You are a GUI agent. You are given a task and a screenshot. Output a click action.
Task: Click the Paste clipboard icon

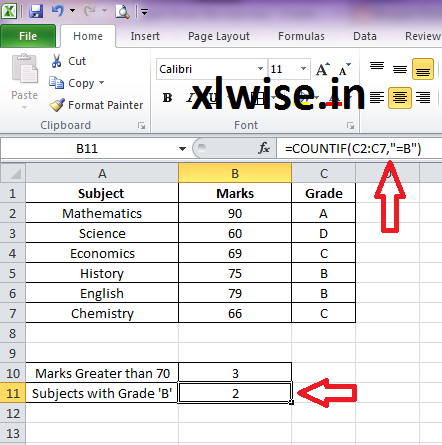[x=25, y=69]
